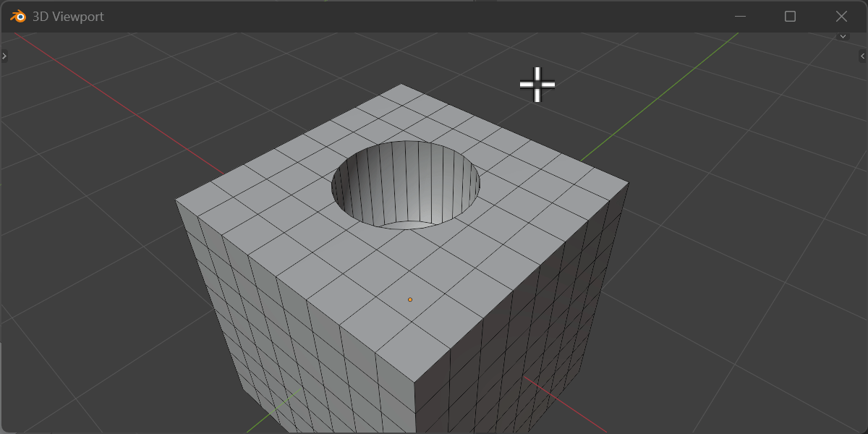The width and height of the screenshot is (868, 434).
Task: Select the orange origin point on cube
Action: point(410,299)
